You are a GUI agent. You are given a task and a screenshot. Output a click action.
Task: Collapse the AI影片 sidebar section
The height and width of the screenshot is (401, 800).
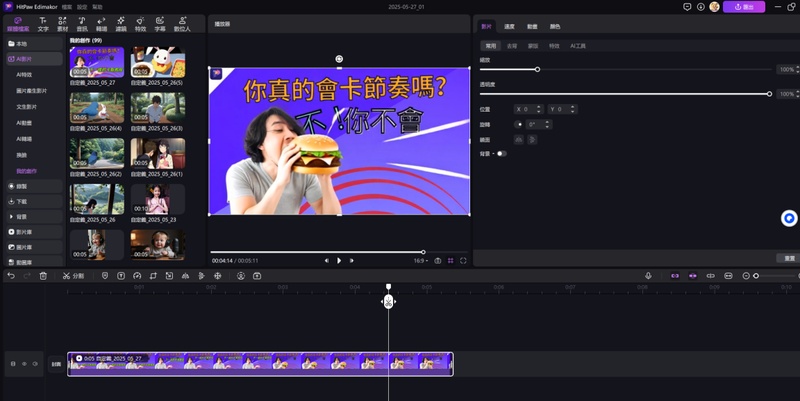click(34, 59)
